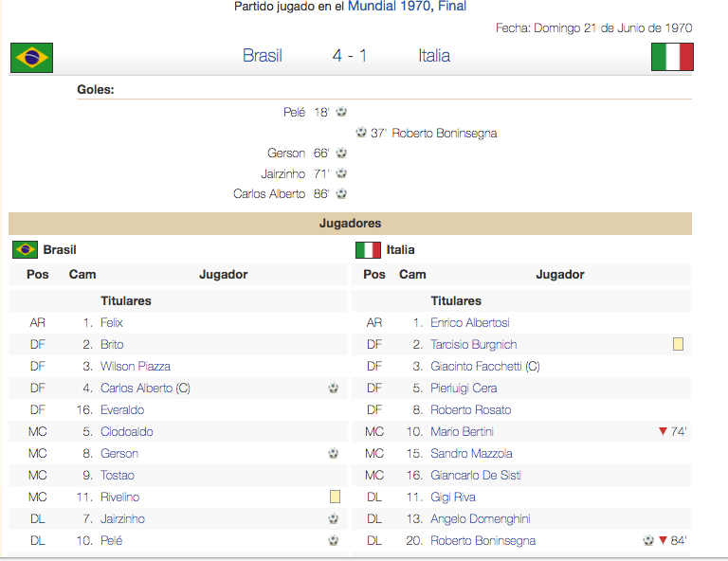728x561 pixels.
Task: Click the small Brazil flag above the lineup
Action: (25, 249)
